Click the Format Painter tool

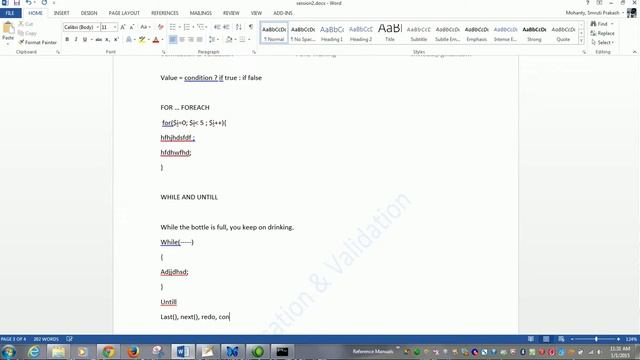coord(37,42)
